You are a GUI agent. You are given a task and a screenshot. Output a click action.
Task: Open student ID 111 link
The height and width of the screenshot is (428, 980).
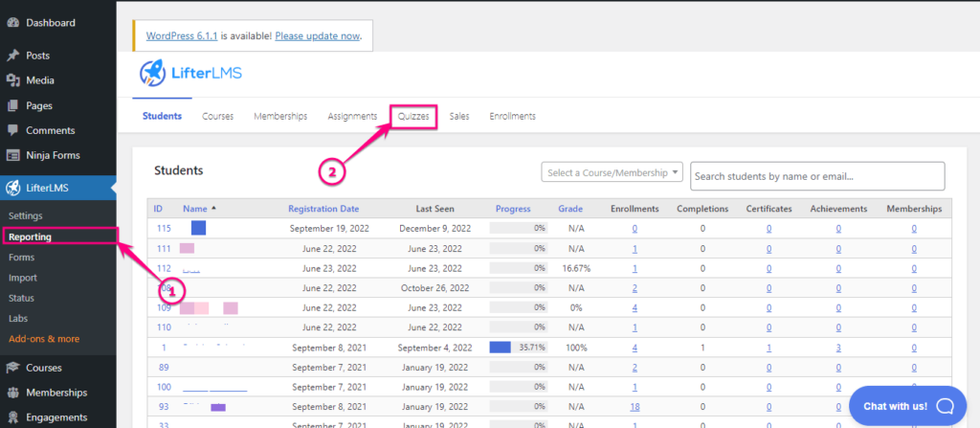pos(164,248)
